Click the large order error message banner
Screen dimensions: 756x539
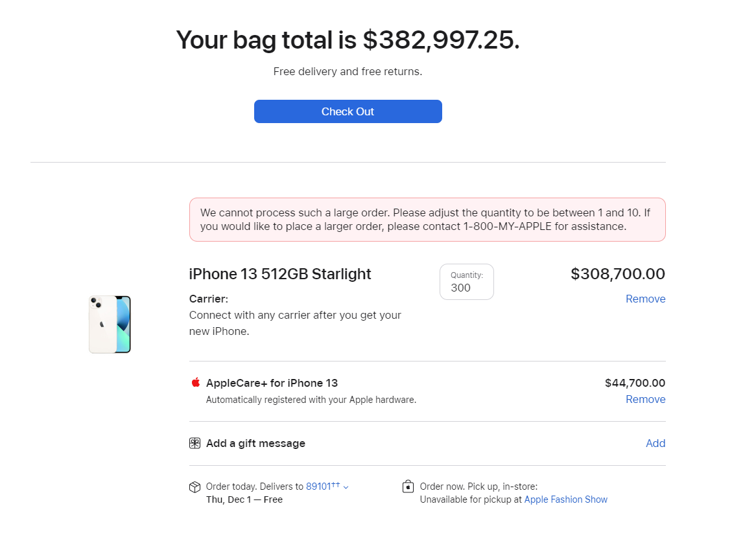(427, 220)
